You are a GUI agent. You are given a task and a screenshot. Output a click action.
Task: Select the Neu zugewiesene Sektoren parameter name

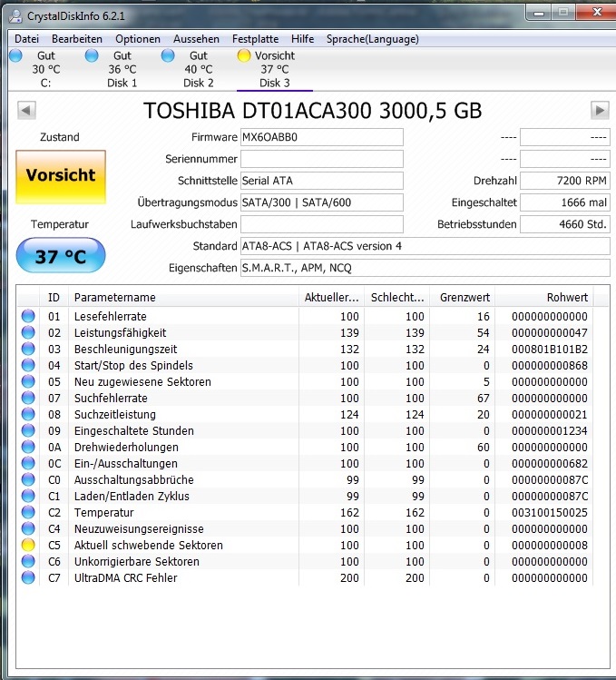142,381
